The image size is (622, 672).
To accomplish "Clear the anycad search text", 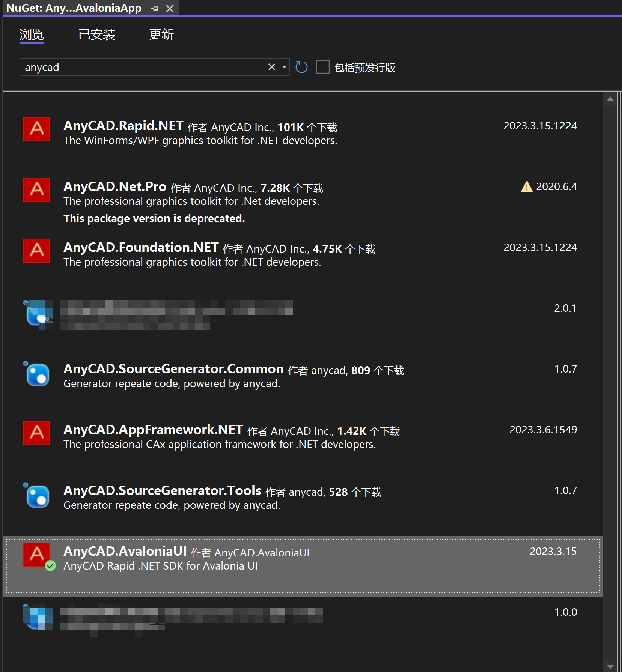I will point(271,67).
